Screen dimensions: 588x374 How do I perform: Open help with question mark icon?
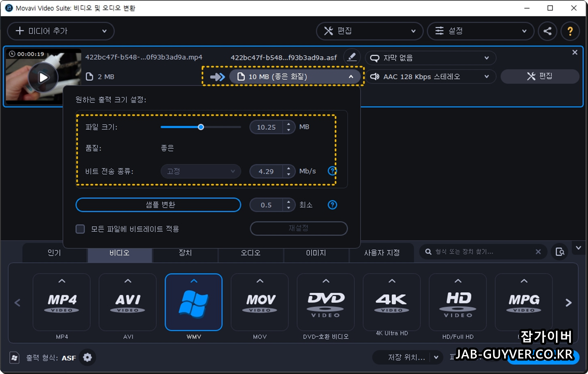570,31
